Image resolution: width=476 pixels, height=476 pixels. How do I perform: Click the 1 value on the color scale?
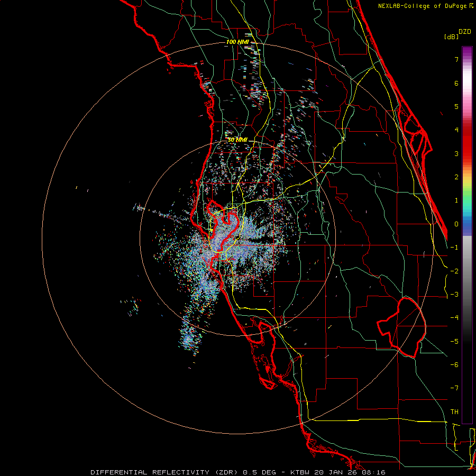[456, 200]
